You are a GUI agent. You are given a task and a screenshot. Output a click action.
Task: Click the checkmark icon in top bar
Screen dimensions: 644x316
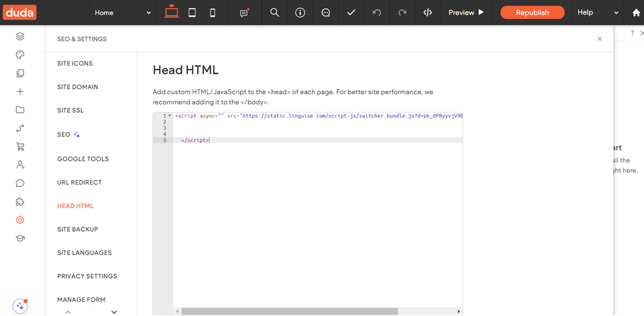[351, 13]
